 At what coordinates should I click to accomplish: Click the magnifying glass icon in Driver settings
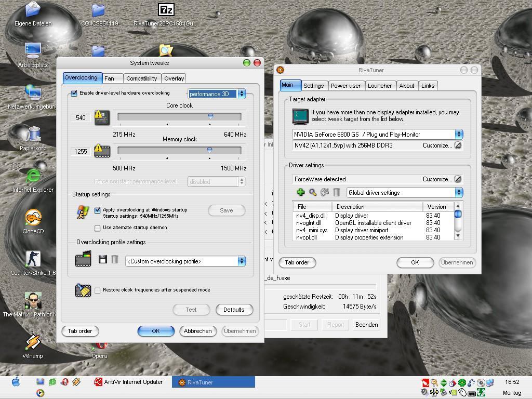pos(313,192)
